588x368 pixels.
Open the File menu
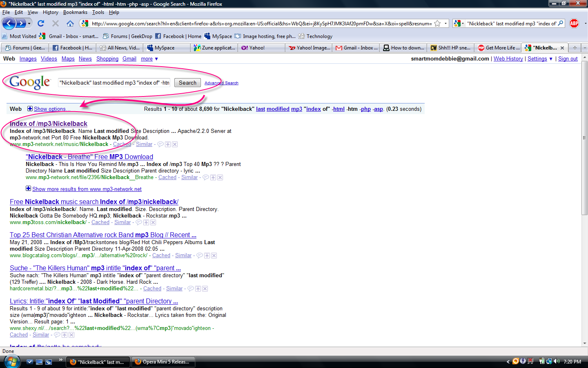(x=6, y=12)
